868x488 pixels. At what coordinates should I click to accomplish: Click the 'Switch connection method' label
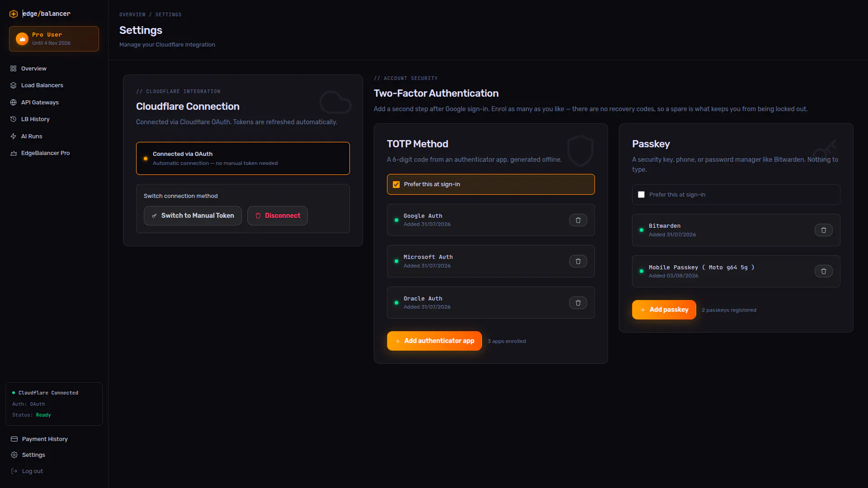180,196
